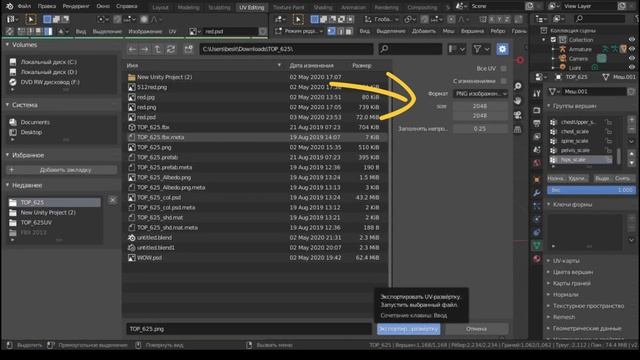Open the Формат PNG dropdown
Screen dimensions: 640x360
coord(480,93)
